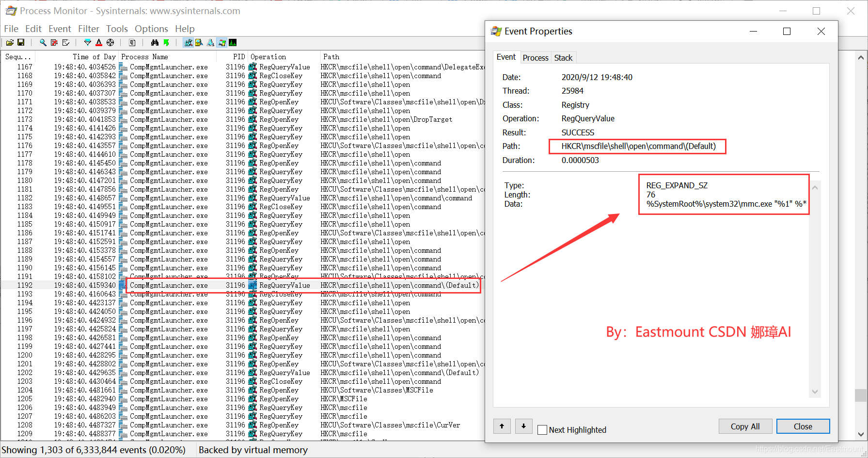This screenshot has height=458, width=868.
Task: Click 'Backed by virtual memory' status text
Action: [253, 450]
